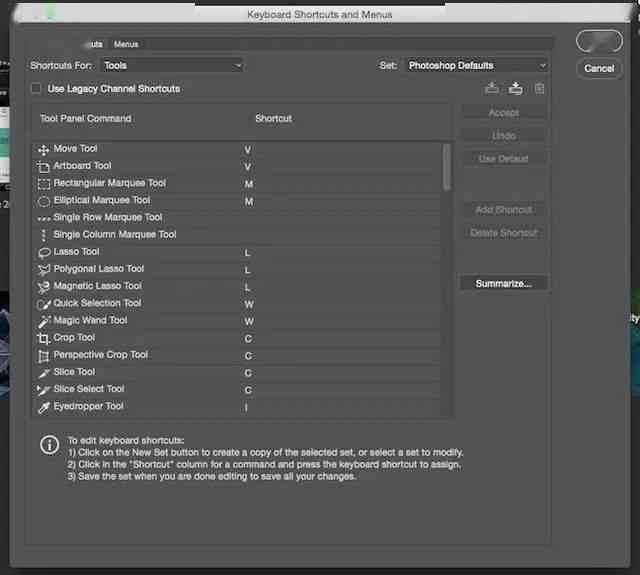Click the OK button above Cancel
The height and width of the screenshot is (575, 640).
(599, 41)
